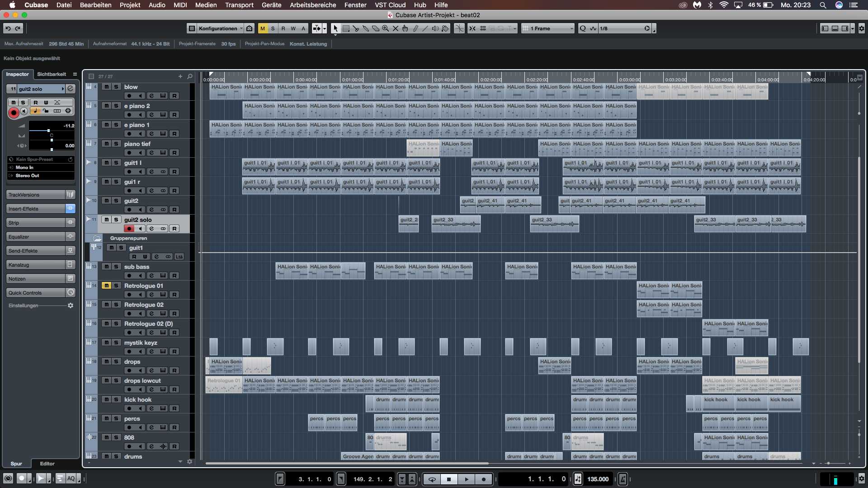Select the Draw pencil tool
The image size is (868, 488).
point(415,28)
